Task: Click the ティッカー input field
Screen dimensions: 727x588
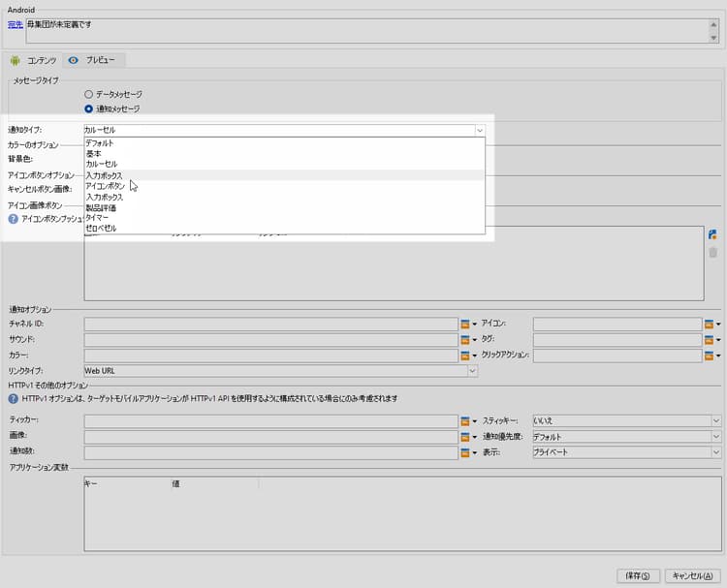Action: tap(271, 421)
